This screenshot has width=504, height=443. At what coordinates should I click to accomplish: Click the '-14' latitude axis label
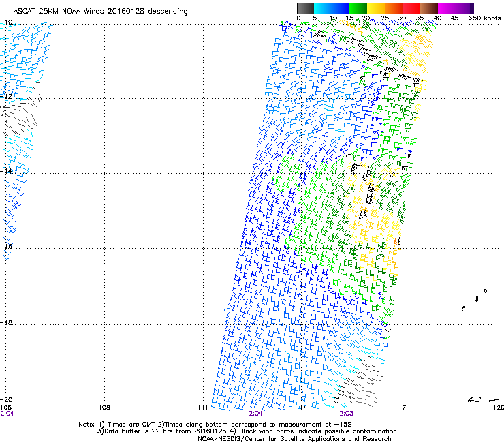[6, 171]
